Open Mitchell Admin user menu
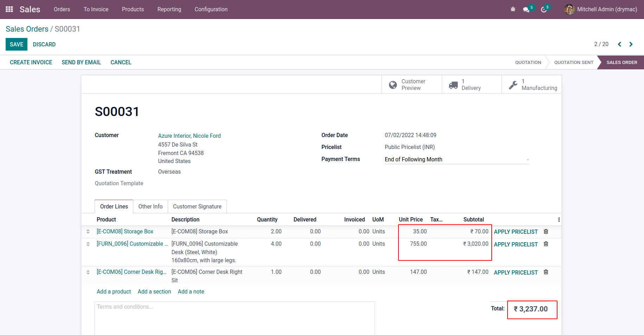The width and height of the screenshot is (644, 335). [x=601, y=9]
